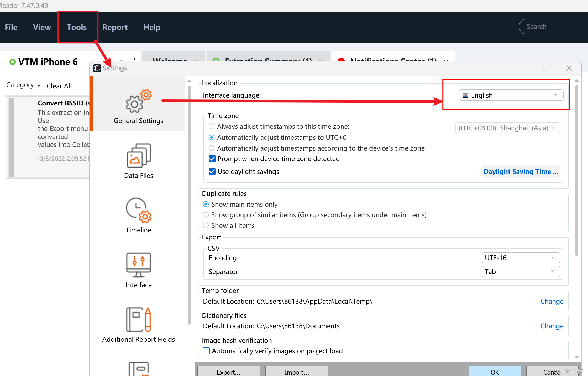This screenshot has width=588, height=376.
Task: Open the Timeline settings icon
Action: click(138, 210)
